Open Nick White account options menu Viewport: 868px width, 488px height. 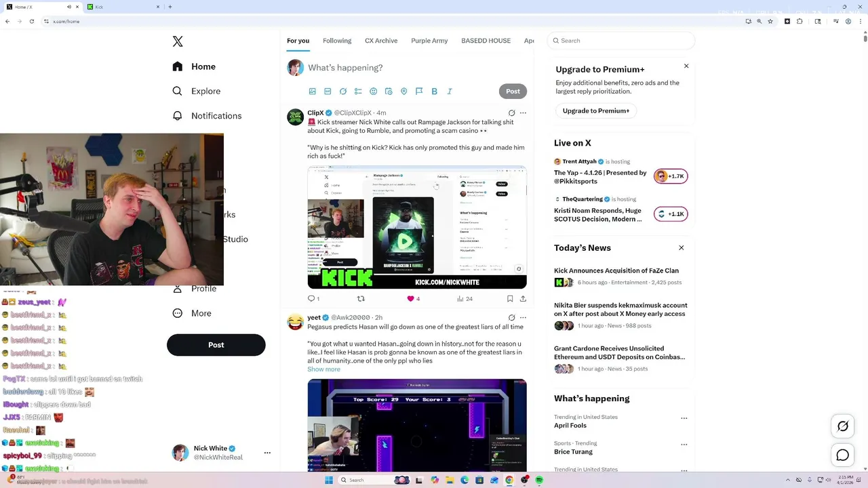coord(267,453)
